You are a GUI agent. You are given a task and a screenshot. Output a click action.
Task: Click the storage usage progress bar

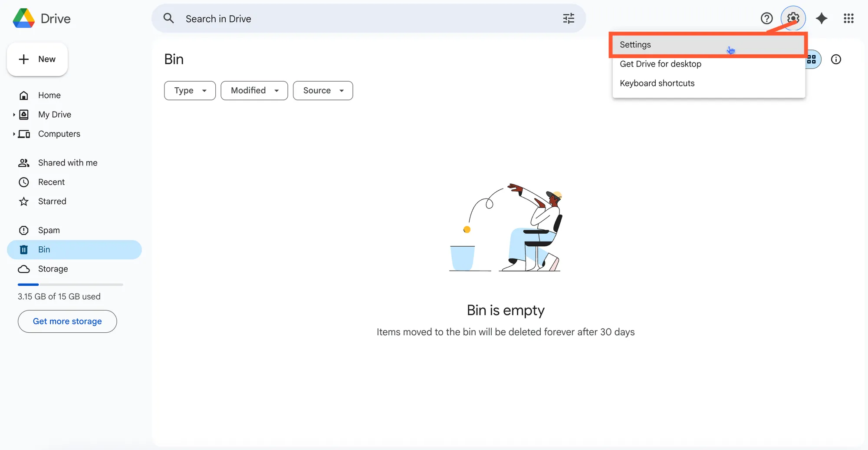[x=70, y=285]
